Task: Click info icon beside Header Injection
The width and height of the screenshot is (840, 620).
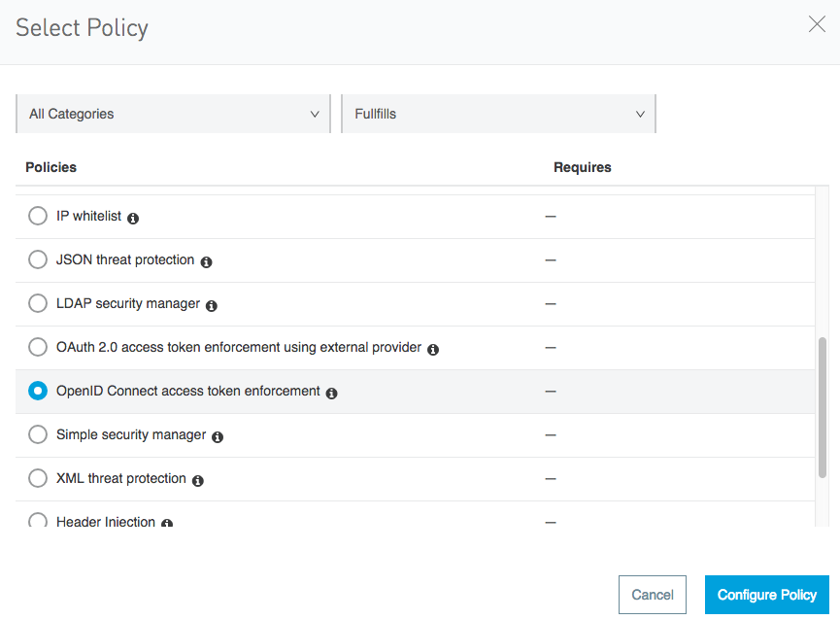Action: [167, 523]
